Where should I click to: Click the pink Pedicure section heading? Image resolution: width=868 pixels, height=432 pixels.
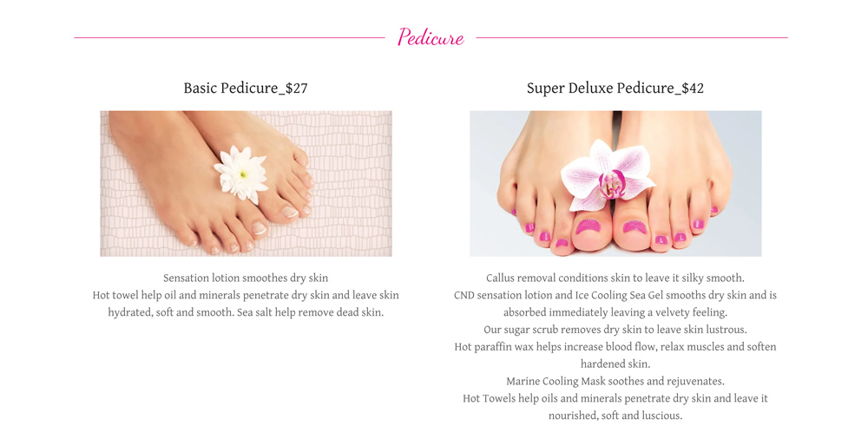tap(431, 37)
